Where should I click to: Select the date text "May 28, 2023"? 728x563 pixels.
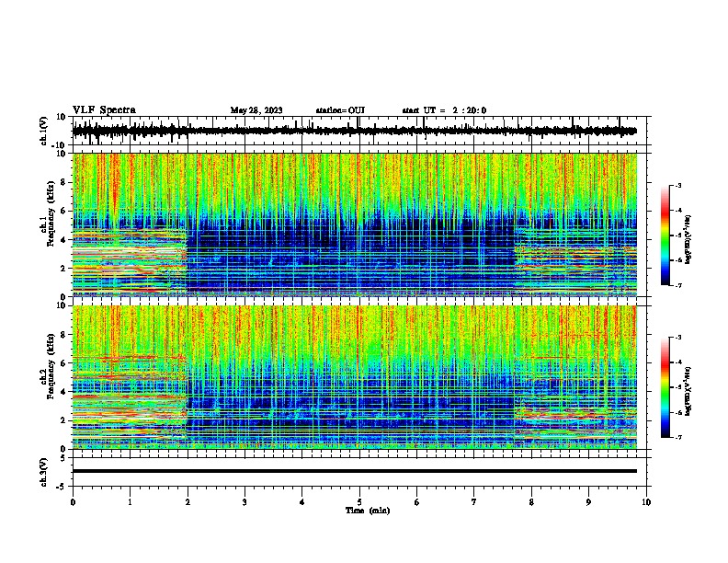(256, 110)
